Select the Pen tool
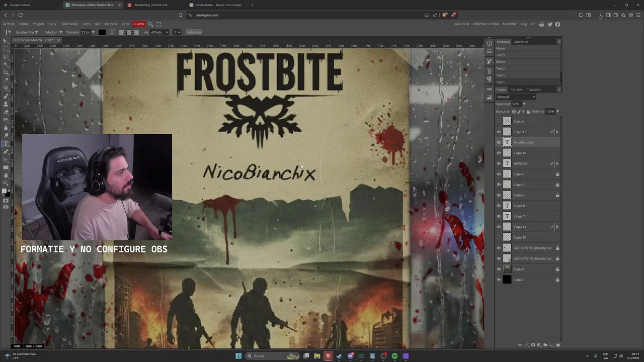 tap(6, 151)
